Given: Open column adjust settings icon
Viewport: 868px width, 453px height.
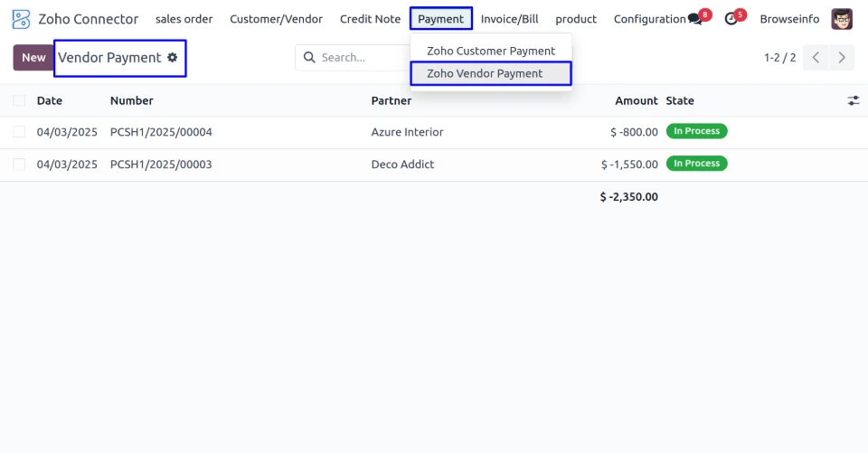Looking at the screenshot, I should pos(853,101).
